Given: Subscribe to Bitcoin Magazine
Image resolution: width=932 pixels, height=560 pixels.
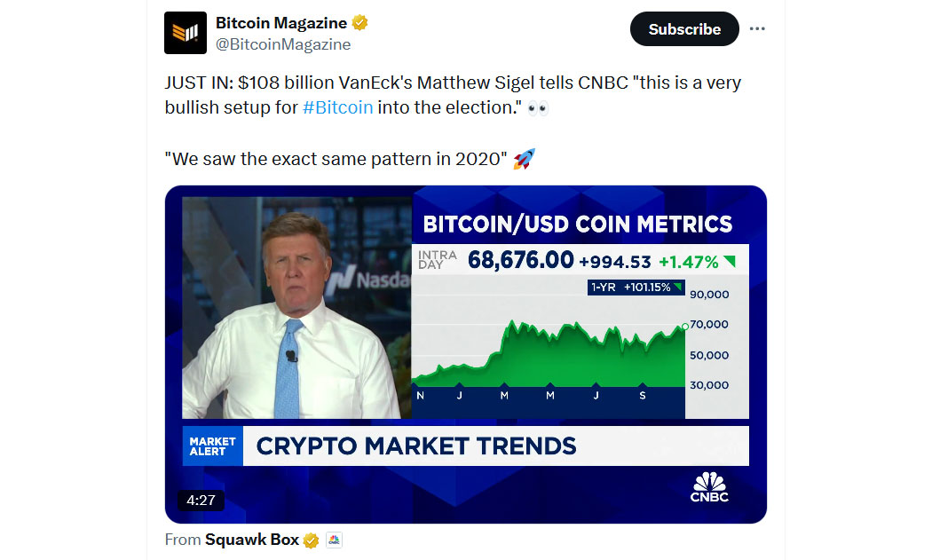Looking at the screenshot, I should click(x=684, y=29).
